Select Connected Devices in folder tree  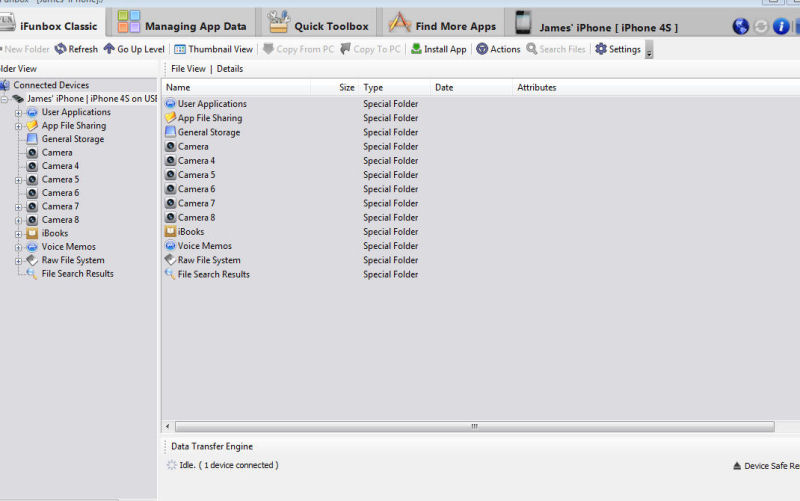click(51, 85)
